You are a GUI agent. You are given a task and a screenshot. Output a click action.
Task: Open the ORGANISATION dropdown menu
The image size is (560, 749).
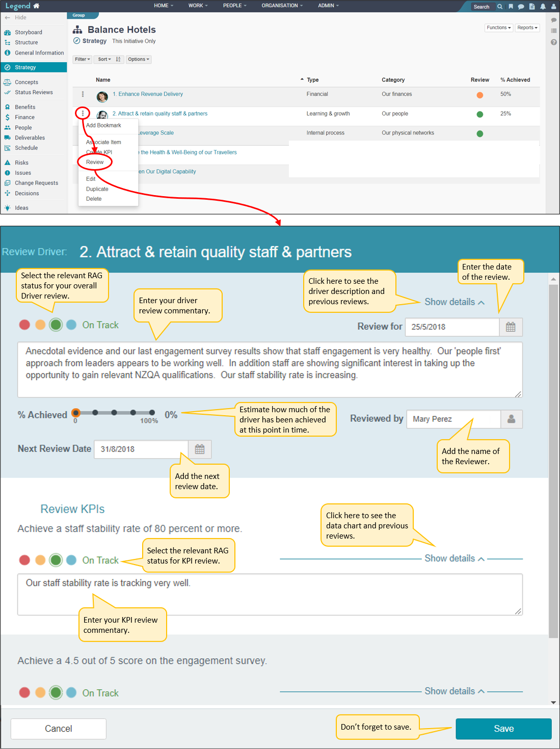coord(282,6)
